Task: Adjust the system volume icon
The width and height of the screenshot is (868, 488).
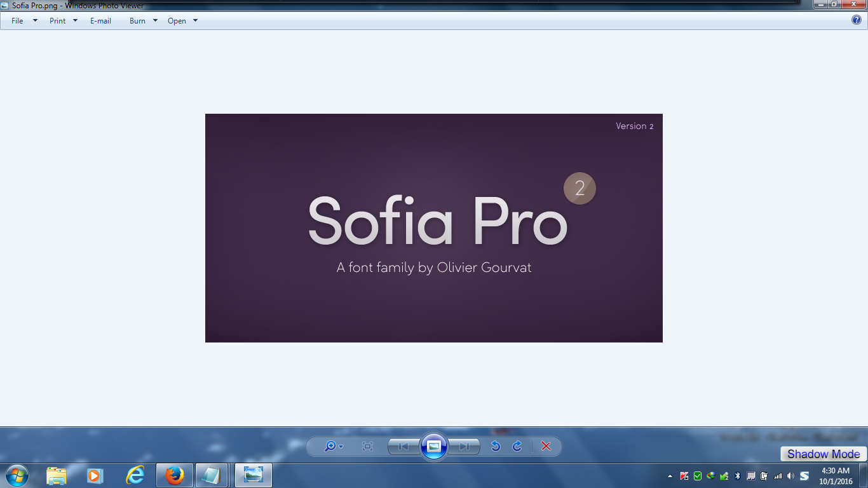Action: coord(790,475)
